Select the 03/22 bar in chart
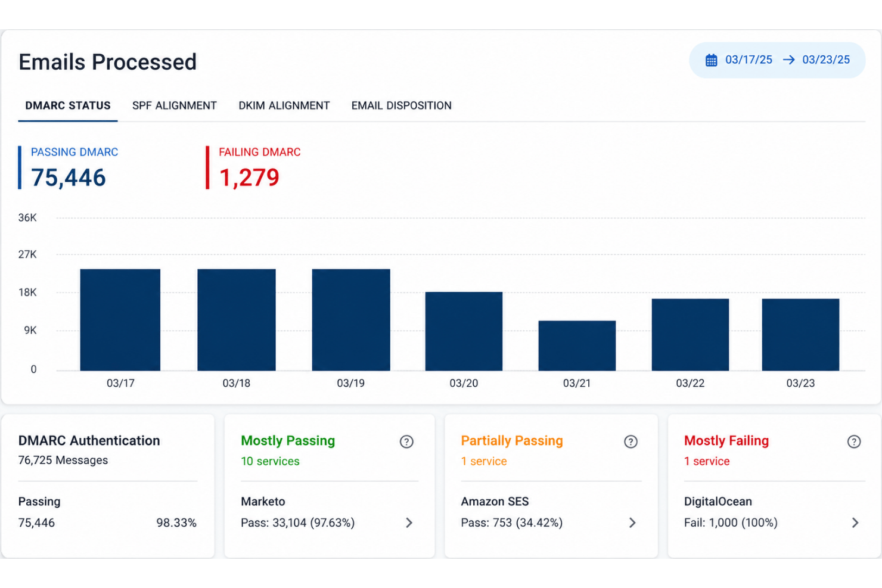 pyautogui.click(x=690, y=335)
